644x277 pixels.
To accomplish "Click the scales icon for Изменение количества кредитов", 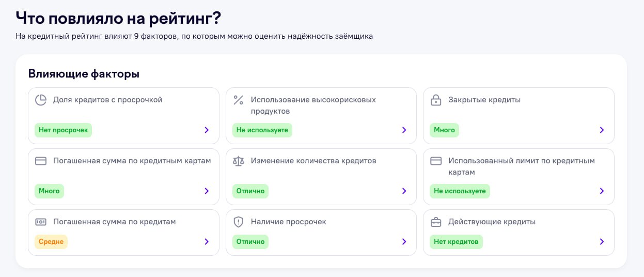I will [x=238, y=161].
